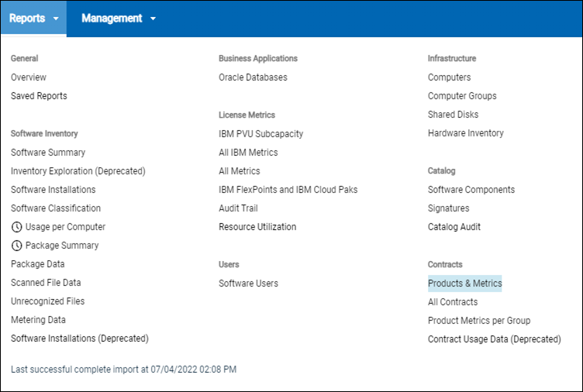This screenshot has height=392, width=583.
Task: Click clock icon beside Package Summary
Action: pos(17,246)
